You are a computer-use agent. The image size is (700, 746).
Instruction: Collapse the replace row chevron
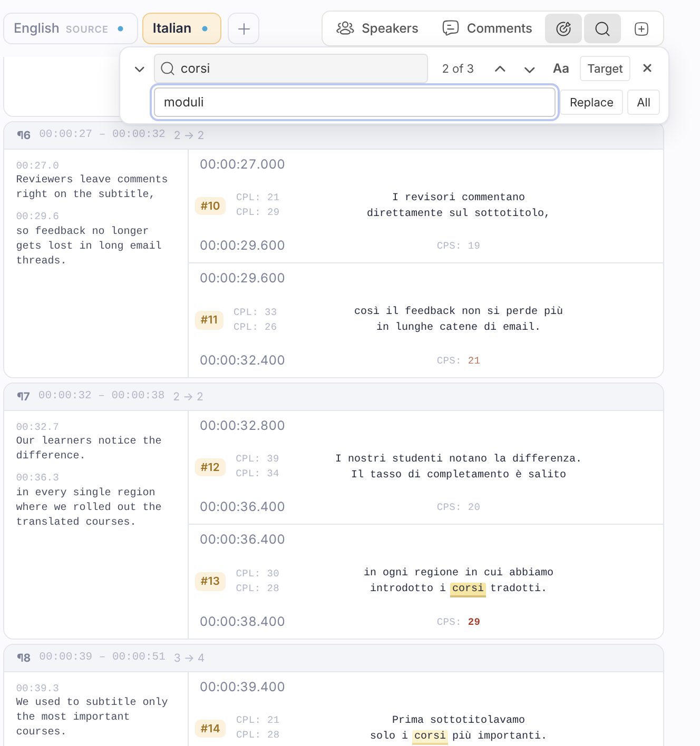tap(139, 69)
